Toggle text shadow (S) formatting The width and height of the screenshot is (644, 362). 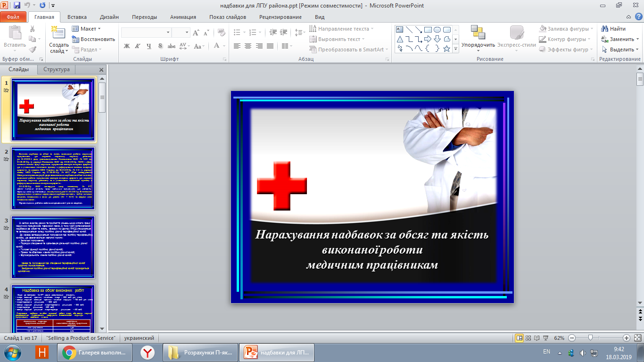[160, 46]
